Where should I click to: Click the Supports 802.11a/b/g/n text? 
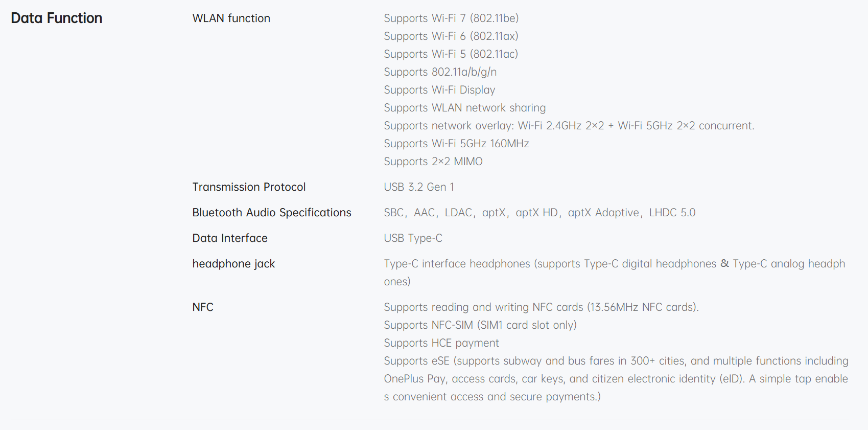440,72
